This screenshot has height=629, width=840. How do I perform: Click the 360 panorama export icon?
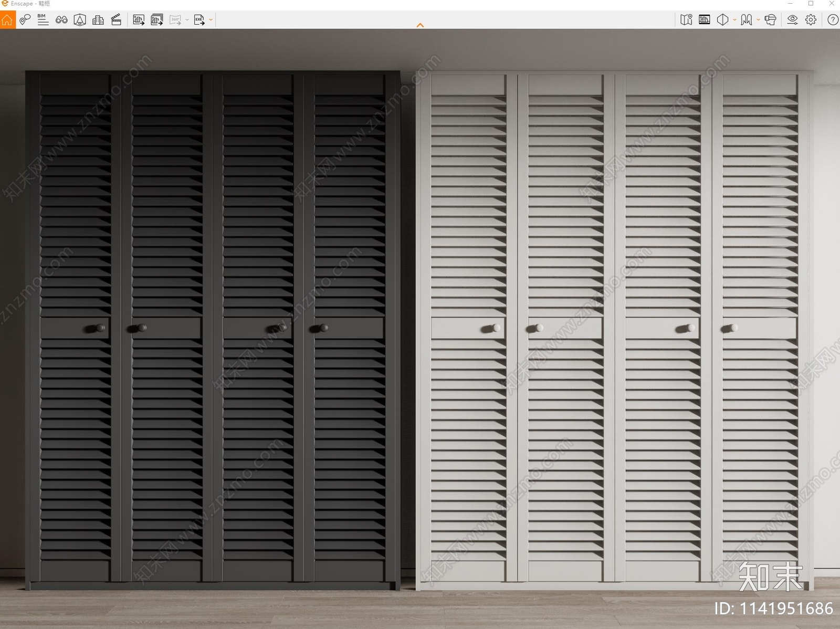[x=175, y=20]
